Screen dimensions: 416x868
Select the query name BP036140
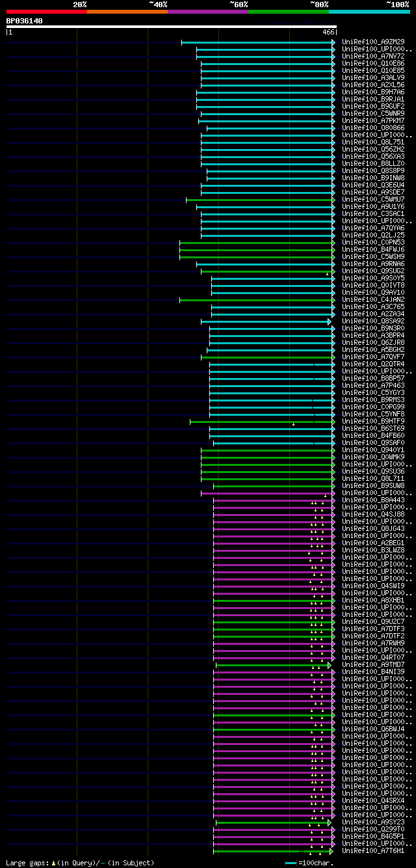click(x=25, y=21)
